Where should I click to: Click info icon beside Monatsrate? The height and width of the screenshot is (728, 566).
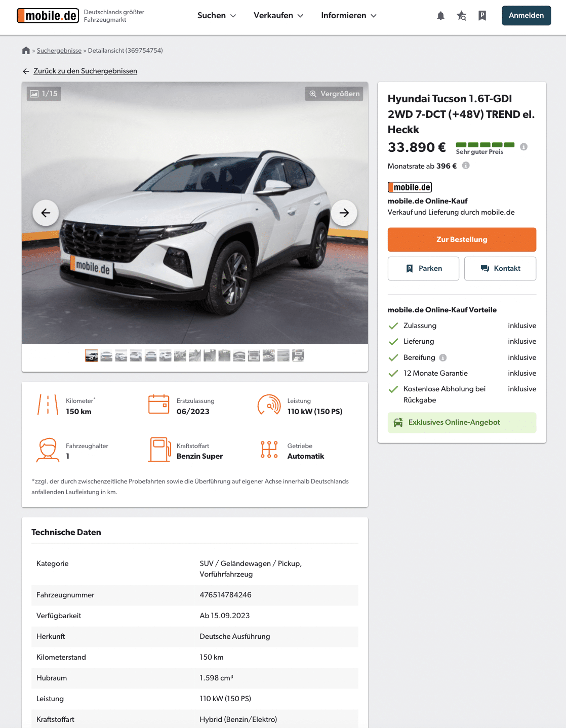[x=466, y=166]
